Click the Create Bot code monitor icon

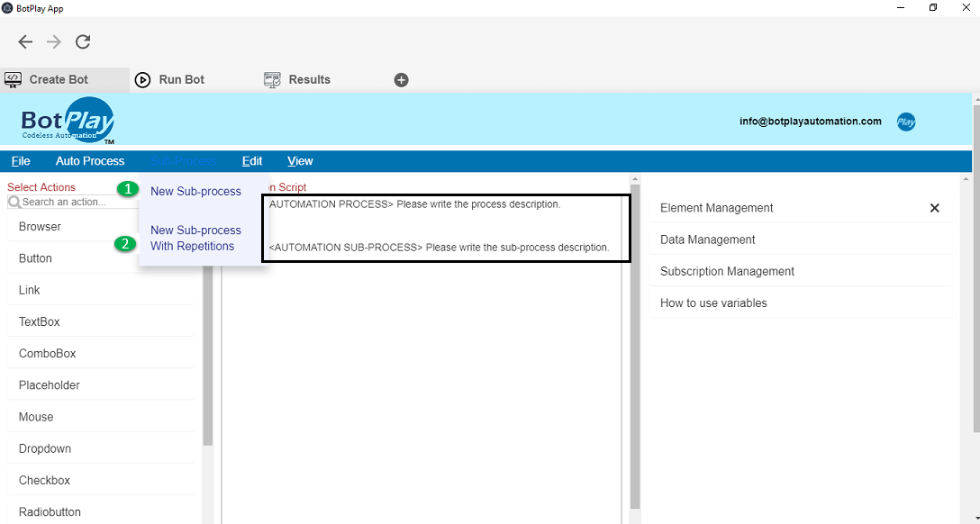pyautogui.click(x=14, y=79)
